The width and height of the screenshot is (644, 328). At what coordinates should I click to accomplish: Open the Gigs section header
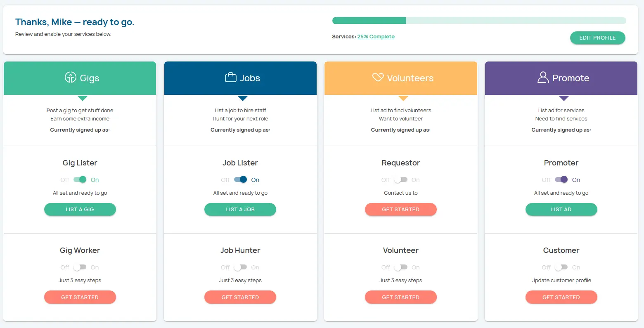click(80, 78)
